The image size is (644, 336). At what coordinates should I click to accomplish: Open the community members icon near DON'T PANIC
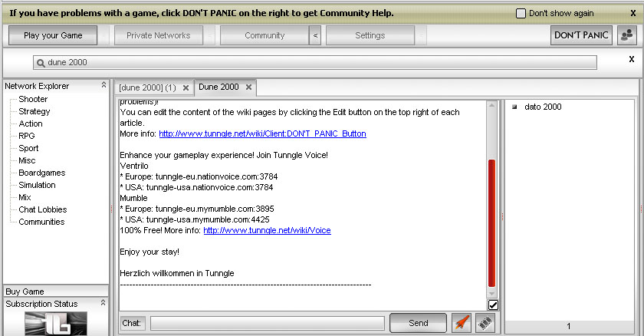point(627,35)
